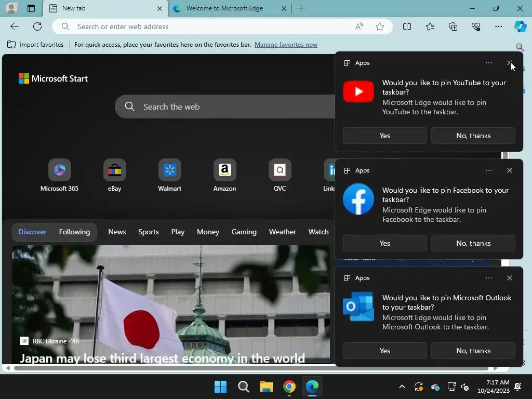532x399 pixels.
Task: Close the New tab tab
Action: 159,8
